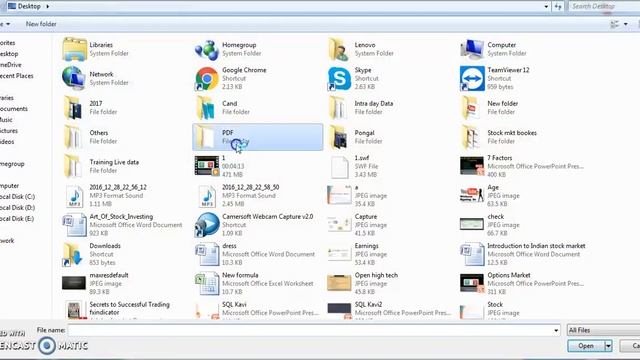This screenshot has height=360, width=640.
Task: Open the Homegroup system folder icon
Action: click(207, 49)
